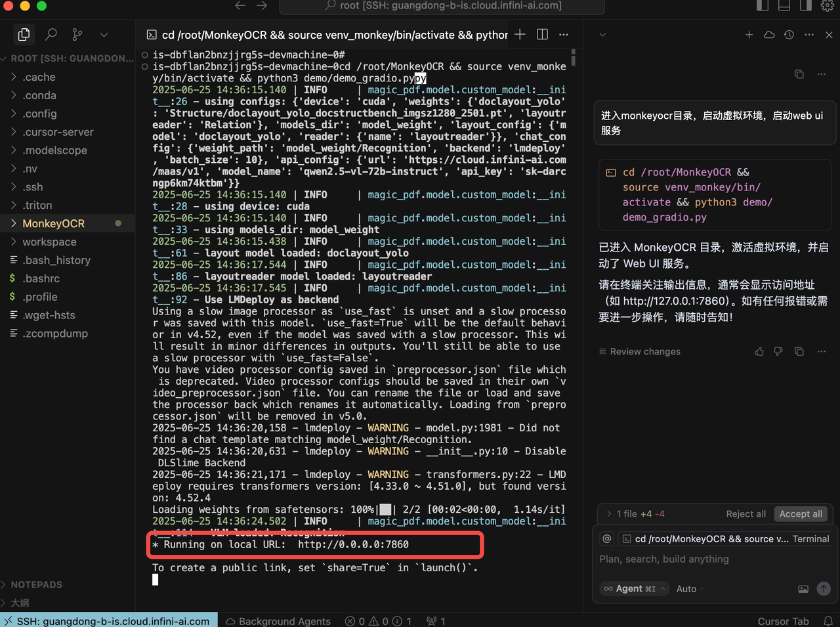840x627 pixels.
Task: Start a new chat with the plus icon
Action: [749, 35]
